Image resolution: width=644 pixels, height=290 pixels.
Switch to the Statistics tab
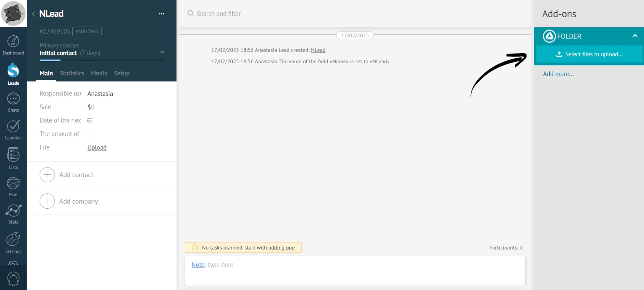(x=72, y=73)
